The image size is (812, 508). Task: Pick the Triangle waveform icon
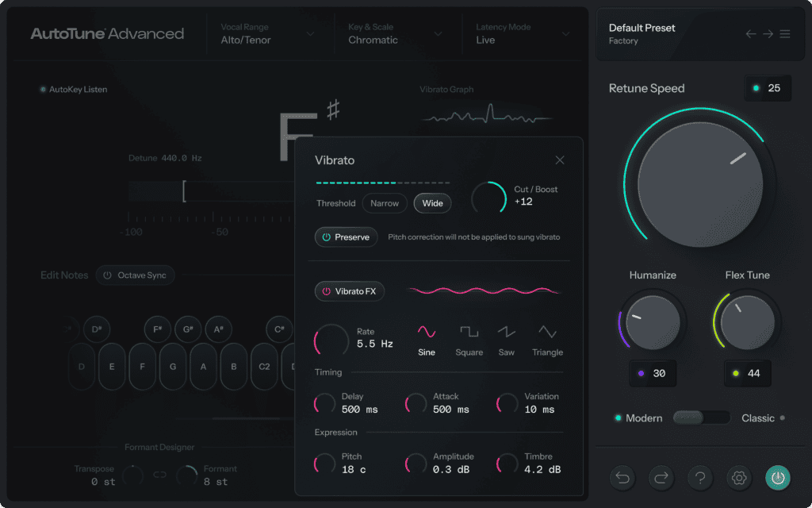[x=547, y=332]
